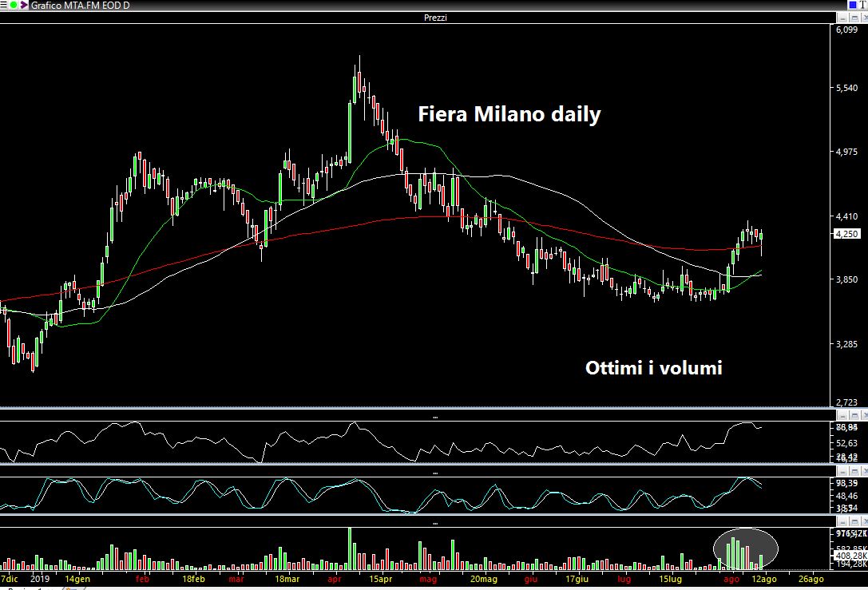Click the feb month label

(x=143, y=579)
